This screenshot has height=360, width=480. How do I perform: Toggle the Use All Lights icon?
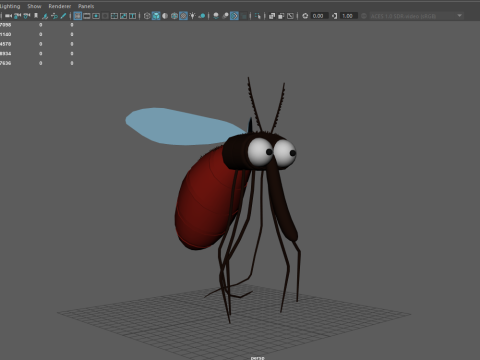pyautogui.click(x=193, y=16)
